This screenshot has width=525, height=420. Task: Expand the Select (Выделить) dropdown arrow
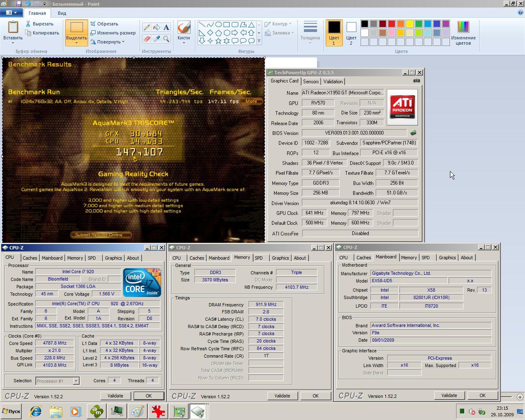[x=76, y=43]
